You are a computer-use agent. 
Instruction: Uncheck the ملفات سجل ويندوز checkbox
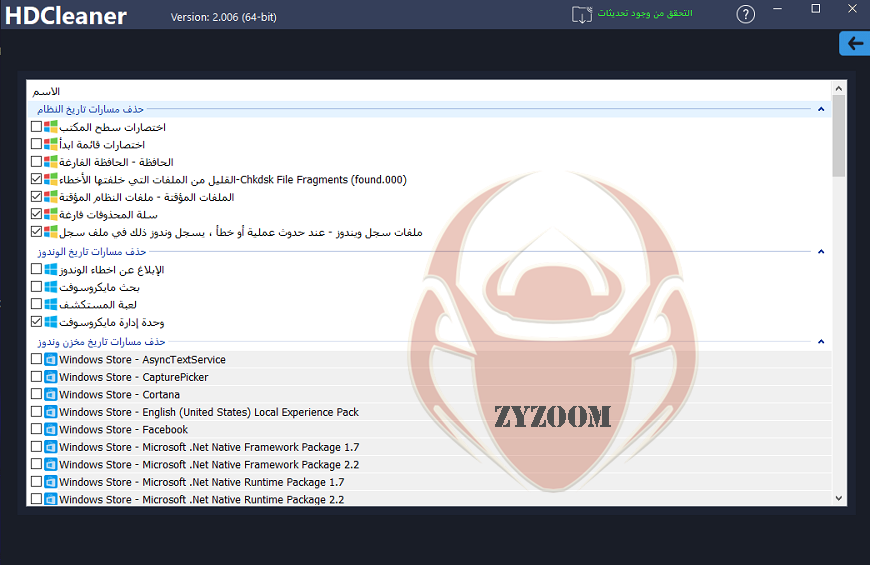pyautogui.click(x=37, y=231)
